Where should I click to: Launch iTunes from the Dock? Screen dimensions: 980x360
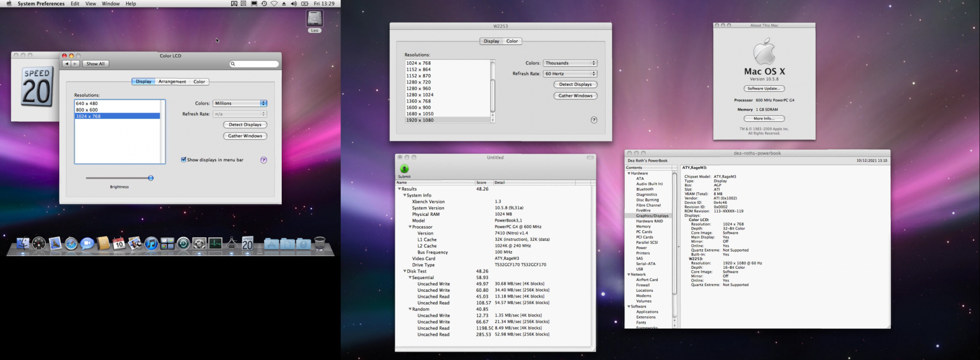[151, 243]
